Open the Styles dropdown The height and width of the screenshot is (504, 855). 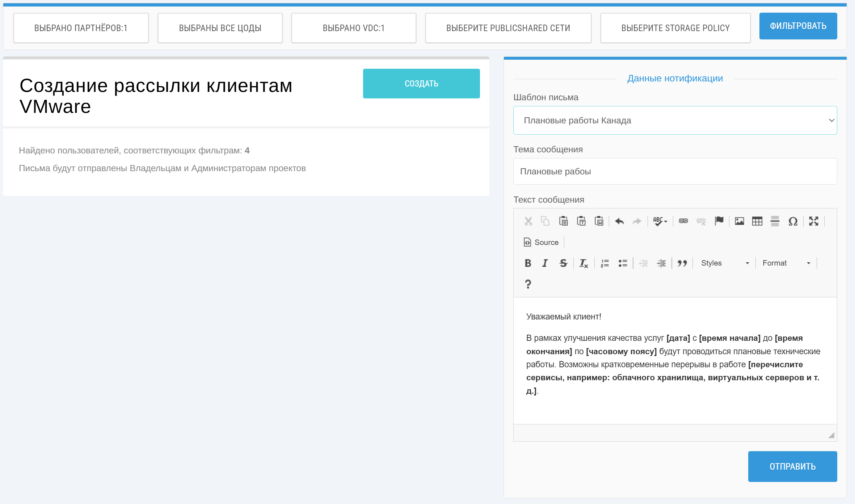pos(724,263)
